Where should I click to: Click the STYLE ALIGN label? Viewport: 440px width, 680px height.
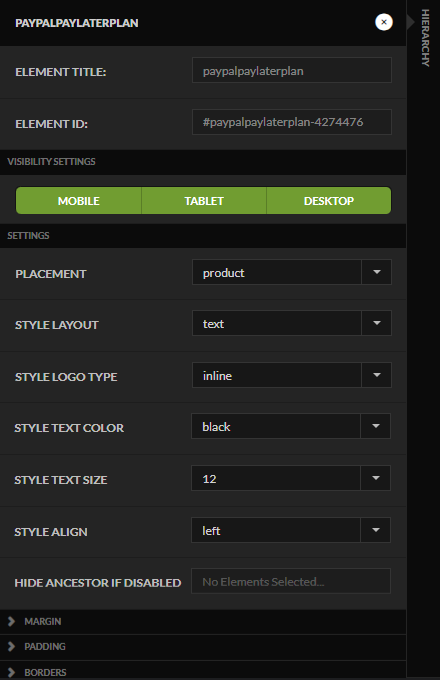[x=51, y=532]
